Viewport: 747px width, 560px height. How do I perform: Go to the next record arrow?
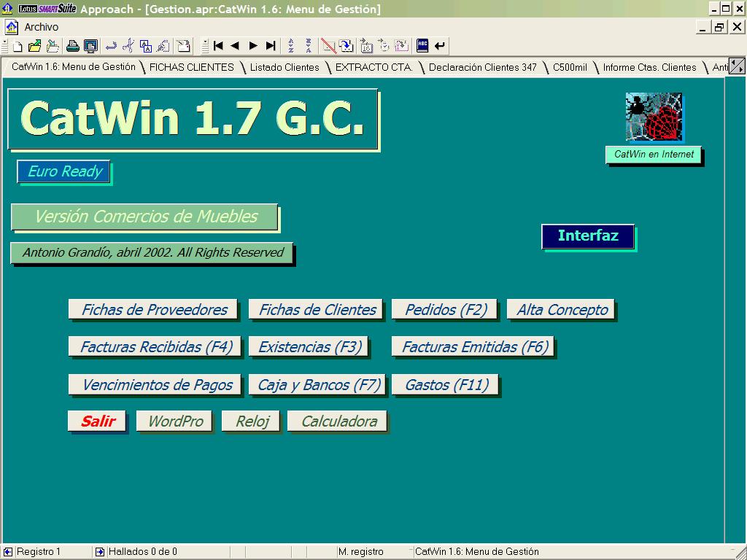pos(253,46)
